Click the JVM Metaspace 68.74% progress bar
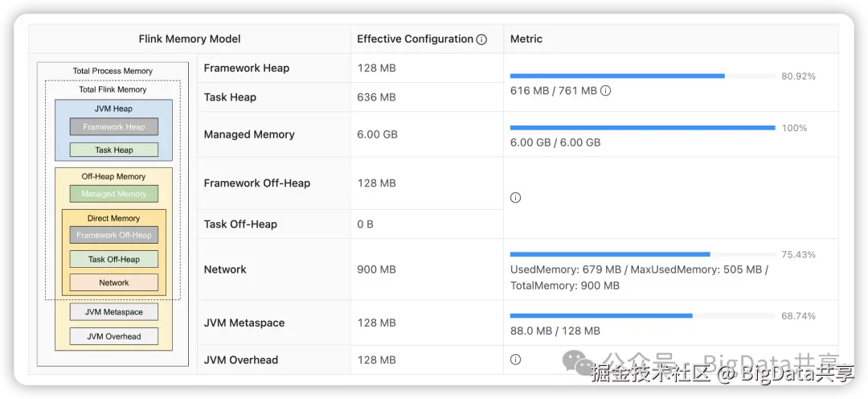This screenshot has width=868, height=399. pos(601,316)
